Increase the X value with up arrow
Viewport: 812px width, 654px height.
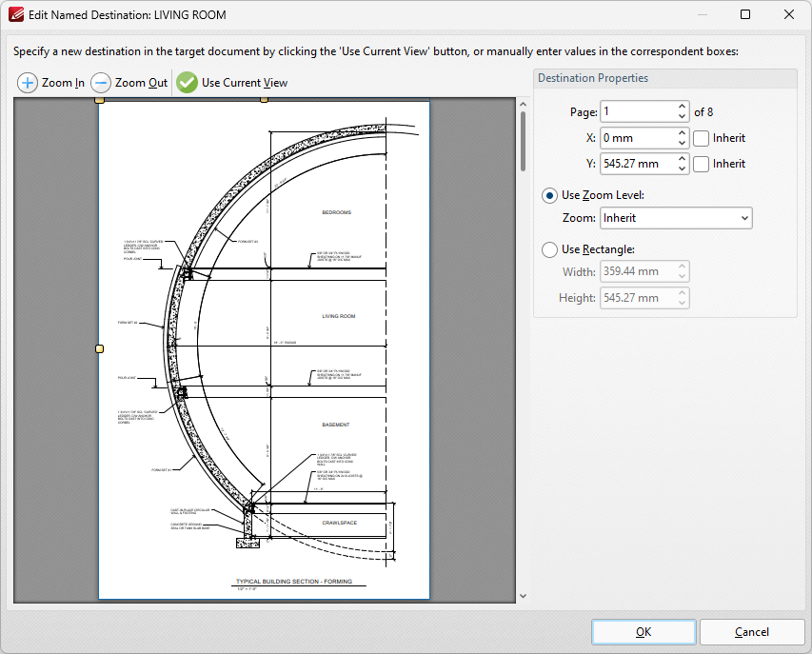click(x=682, y=133)
